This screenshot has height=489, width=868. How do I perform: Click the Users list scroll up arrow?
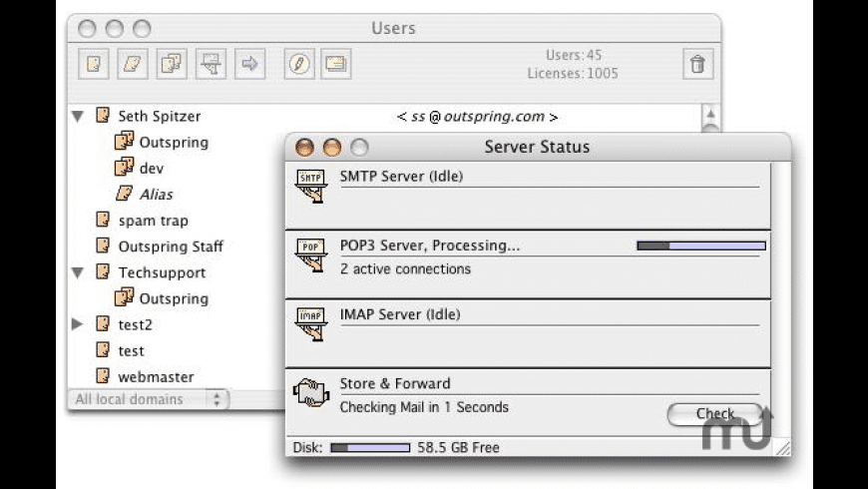[x=710, y=114]
